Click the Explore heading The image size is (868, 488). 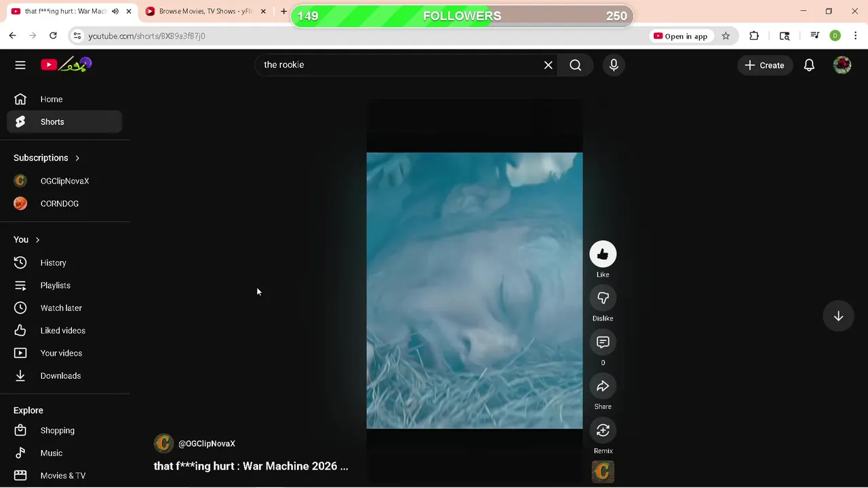point(28,411)
